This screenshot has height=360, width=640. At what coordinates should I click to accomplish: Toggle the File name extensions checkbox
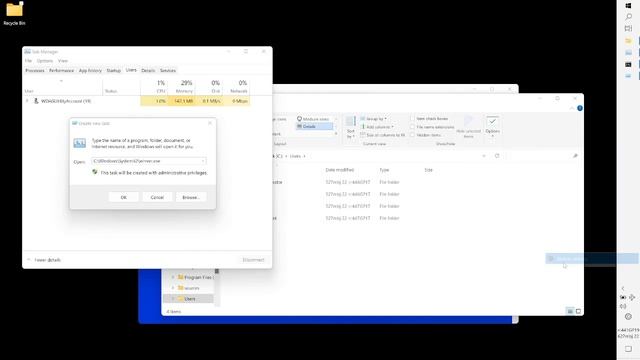412,127
